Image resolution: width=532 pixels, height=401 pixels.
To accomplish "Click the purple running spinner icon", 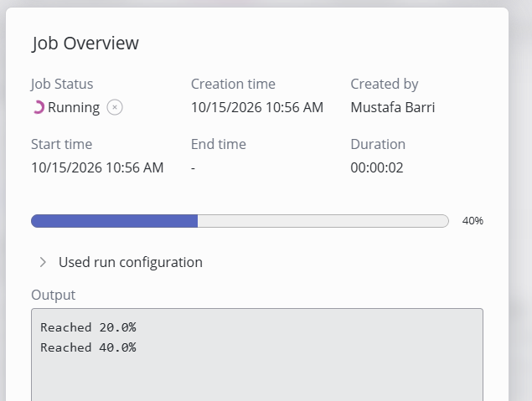I will (39, 107).
